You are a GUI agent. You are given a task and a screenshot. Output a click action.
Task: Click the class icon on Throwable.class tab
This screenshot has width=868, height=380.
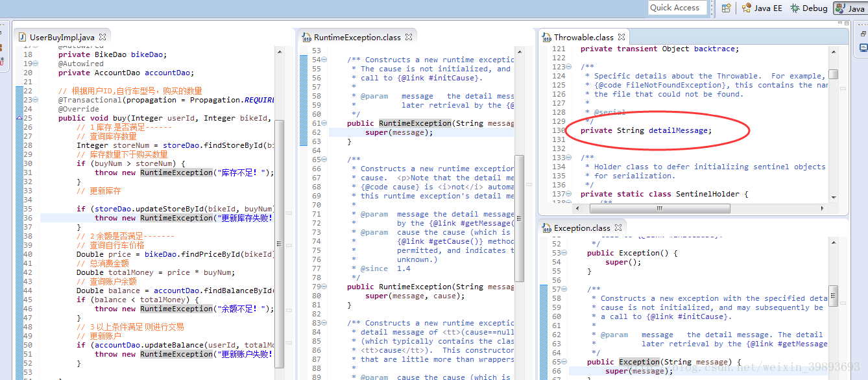point(545,37)
